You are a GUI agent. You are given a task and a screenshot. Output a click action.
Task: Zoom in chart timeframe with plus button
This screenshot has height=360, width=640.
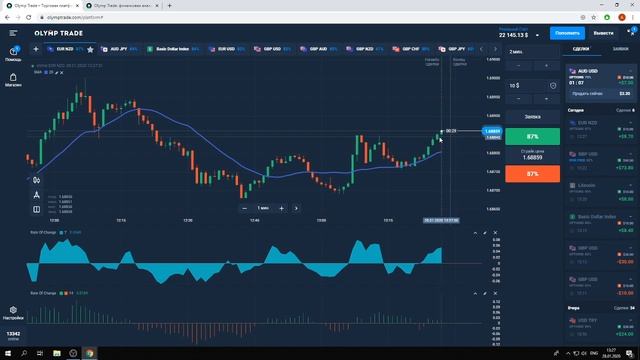281,208
